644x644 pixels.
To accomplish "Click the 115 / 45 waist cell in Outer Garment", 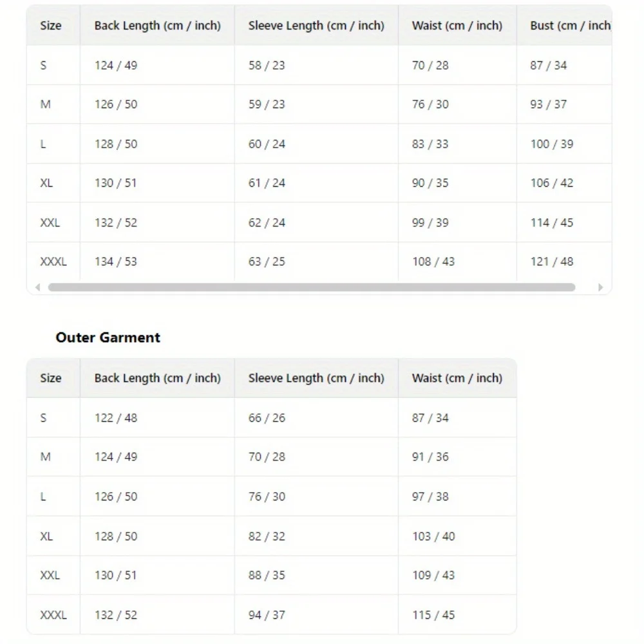I will [x=433, y=615].
